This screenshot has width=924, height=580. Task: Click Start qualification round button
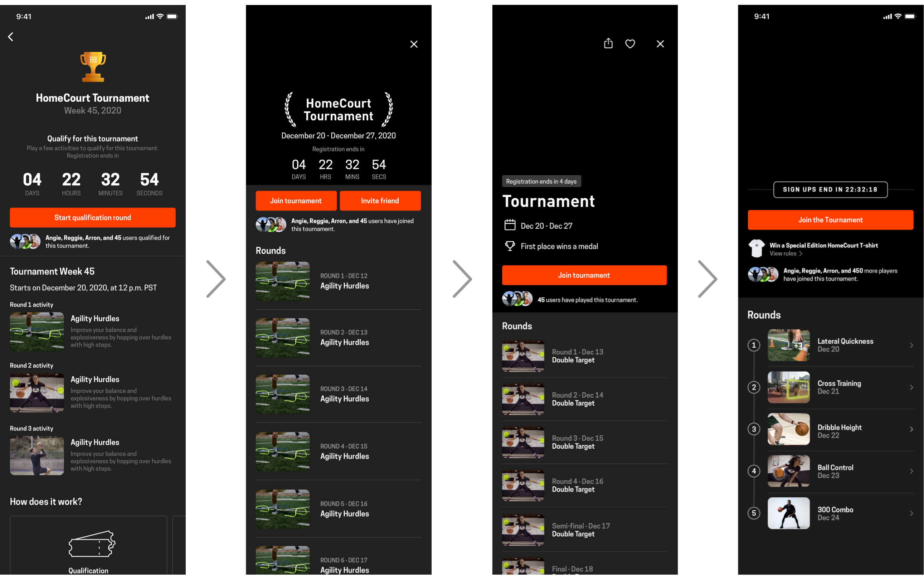click(x=92, y=217)
